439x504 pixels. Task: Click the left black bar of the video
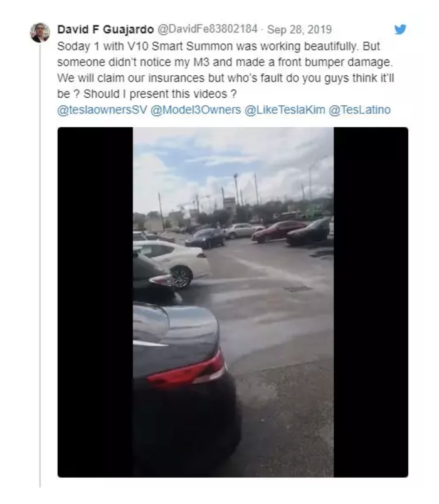tap(95, 302)
